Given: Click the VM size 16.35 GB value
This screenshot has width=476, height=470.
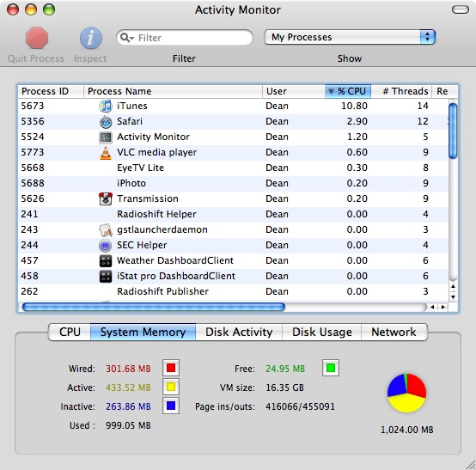Looking at the screenshot, I should [284, 388].
